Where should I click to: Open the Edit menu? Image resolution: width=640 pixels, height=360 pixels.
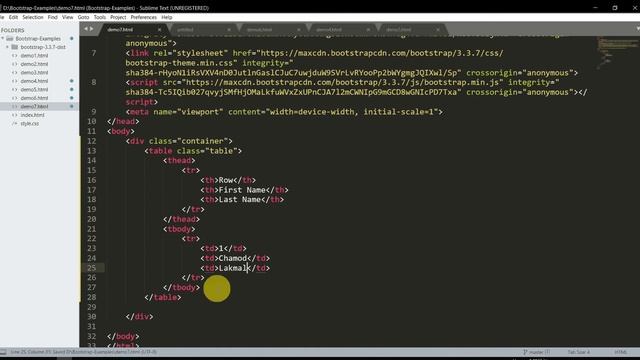13,17
